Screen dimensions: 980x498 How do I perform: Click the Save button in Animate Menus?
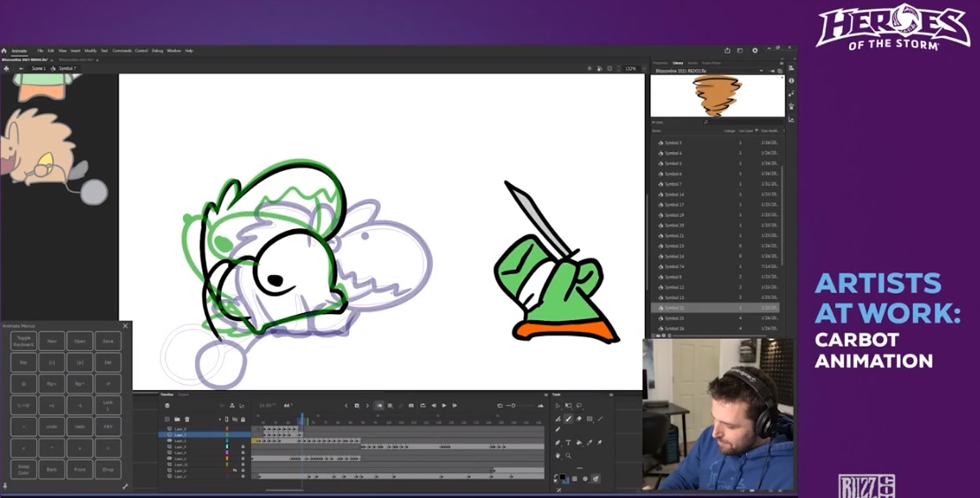(108, 341)
